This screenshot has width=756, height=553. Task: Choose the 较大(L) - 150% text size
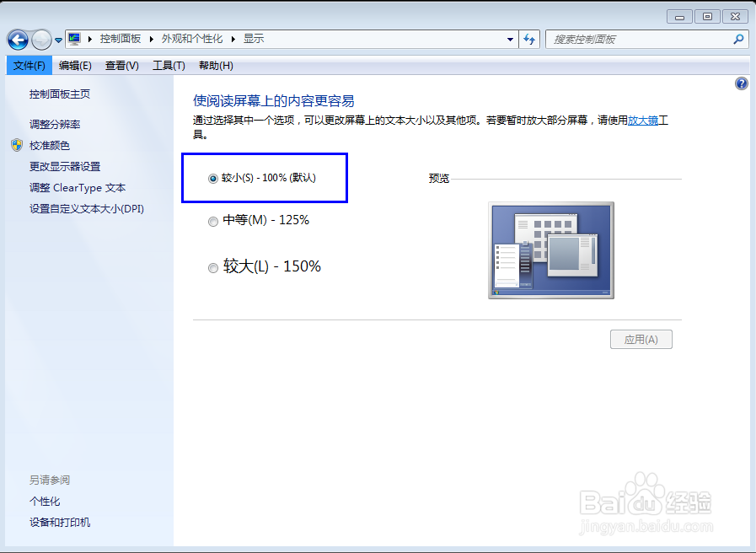(x=213, y=267)
